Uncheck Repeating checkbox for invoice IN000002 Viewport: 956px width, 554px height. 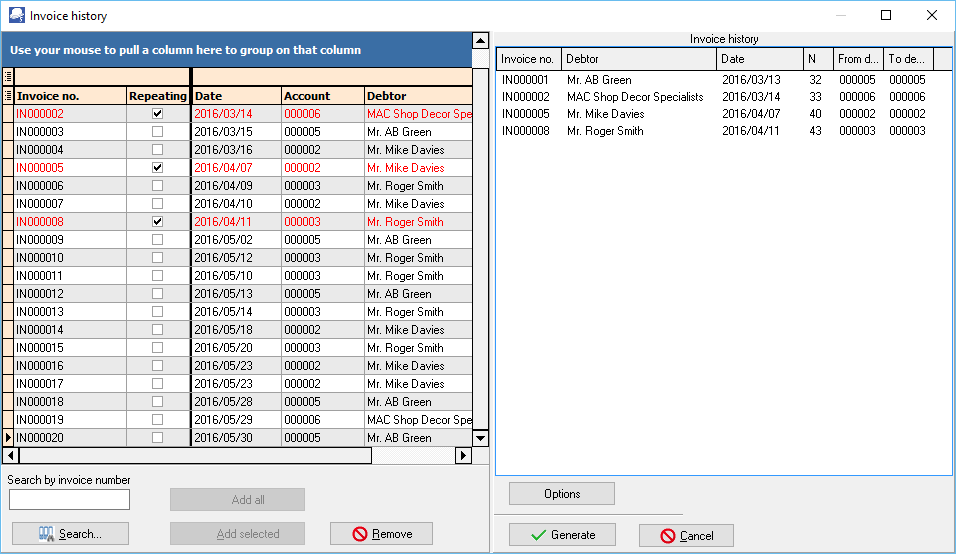click(x=157, y=114)
